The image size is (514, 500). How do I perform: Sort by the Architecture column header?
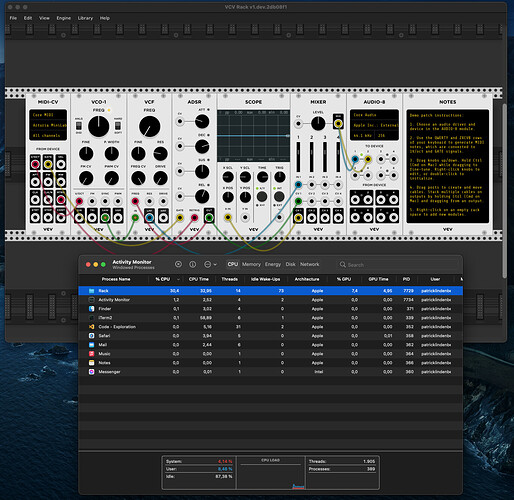tap(307, 279)
